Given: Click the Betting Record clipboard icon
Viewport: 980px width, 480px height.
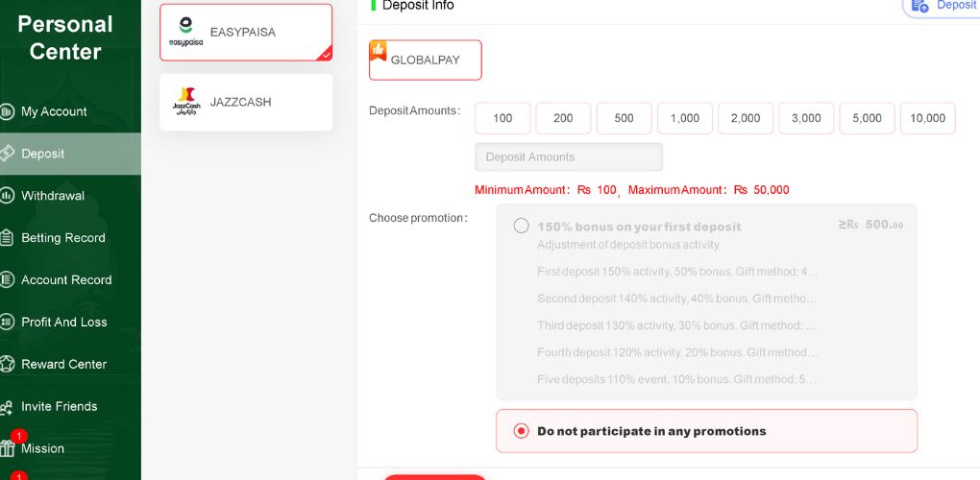Looking at the screenshot, I should click(7, 238).
